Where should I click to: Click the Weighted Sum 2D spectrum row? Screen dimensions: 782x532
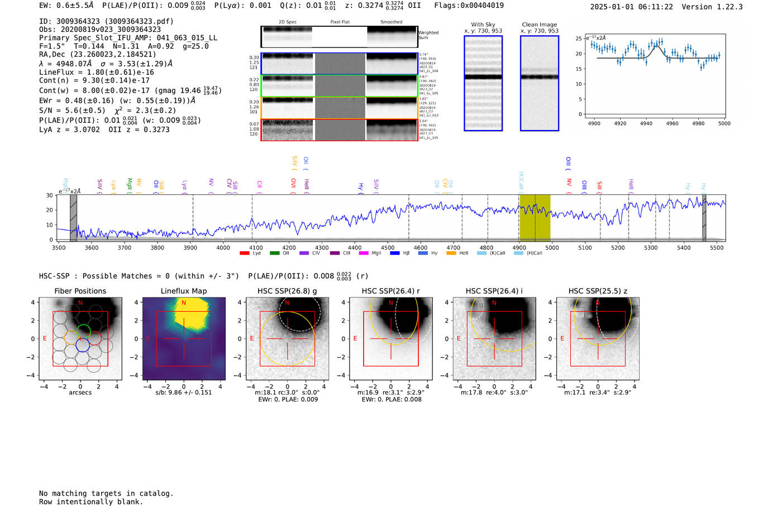tap(340, 37)
